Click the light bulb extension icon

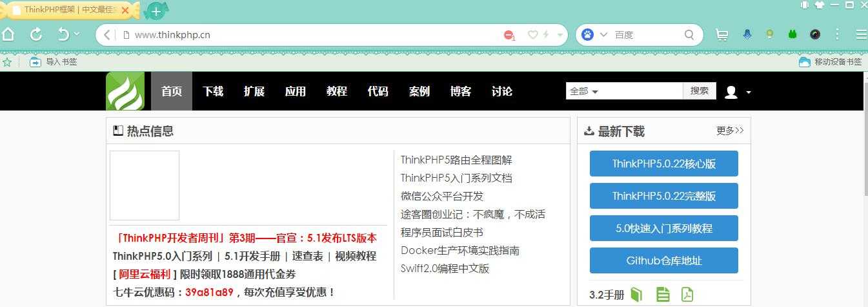click(769, 34)
